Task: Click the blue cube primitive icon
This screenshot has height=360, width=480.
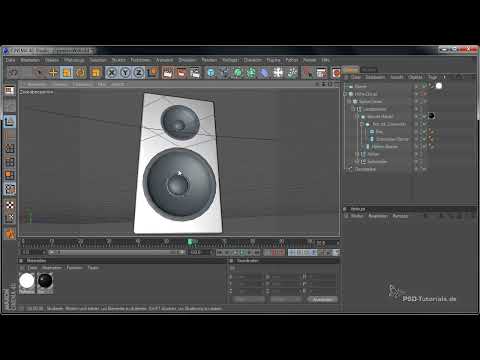Action: pos(211,72)
